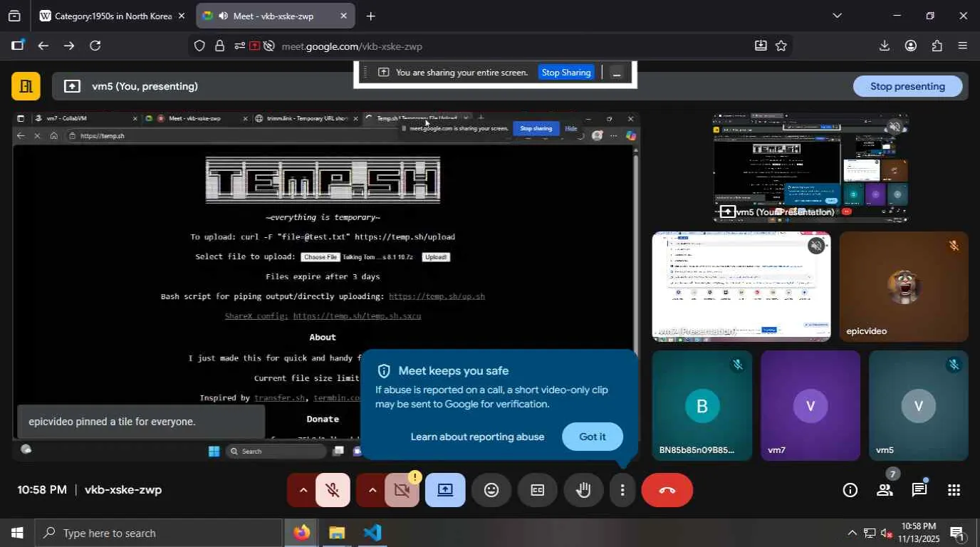Raise your hand in the meeting

click(x=583, y=490)
